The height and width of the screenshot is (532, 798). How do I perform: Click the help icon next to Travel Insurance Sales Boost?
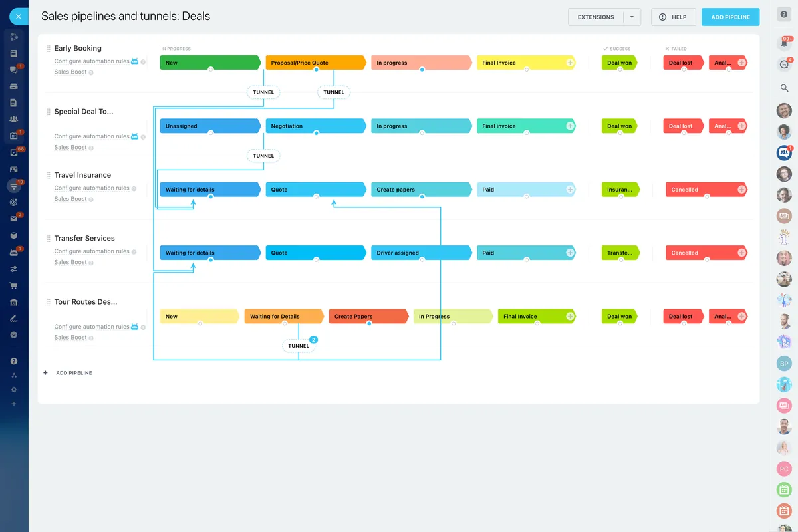(x=91, y=199)
